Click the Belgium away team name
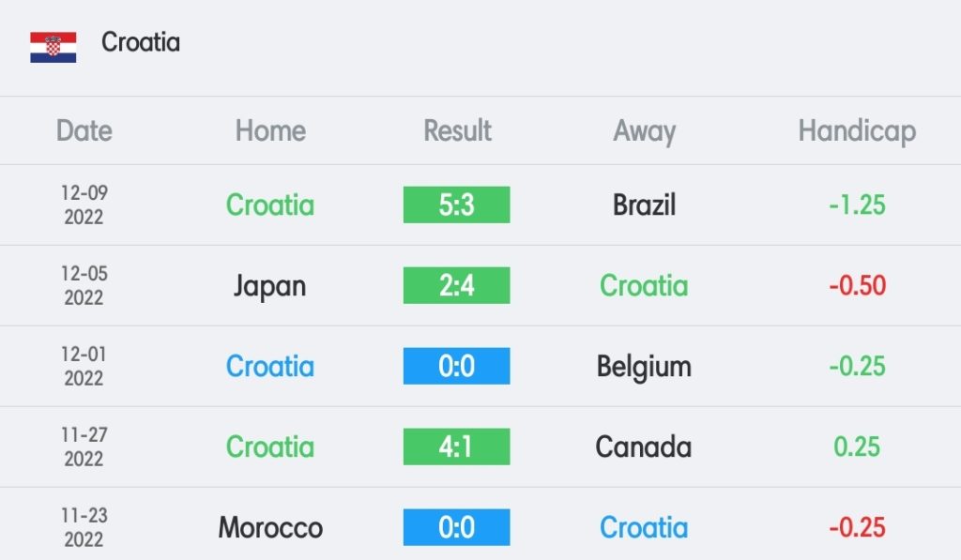 pyautogui.click(x=644, y=367)
